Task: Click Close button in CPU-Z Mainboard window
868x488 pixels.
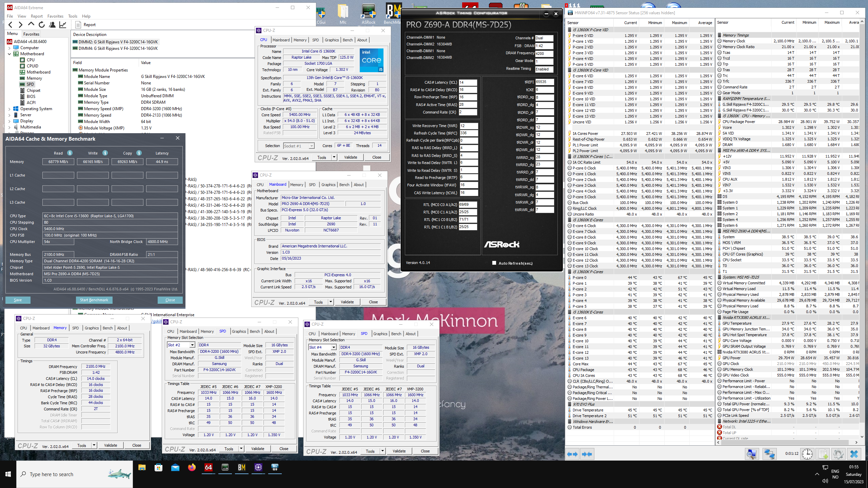Action: coord(373,302)
